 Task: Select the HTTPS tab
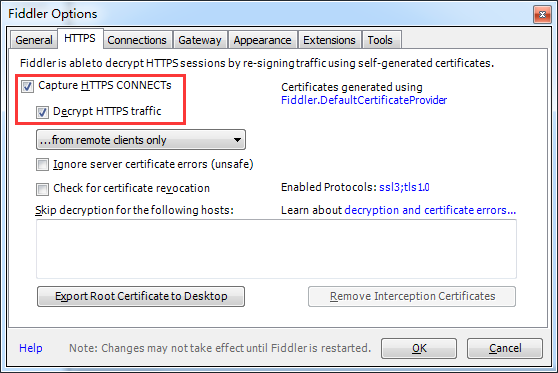tap(80, 38)
